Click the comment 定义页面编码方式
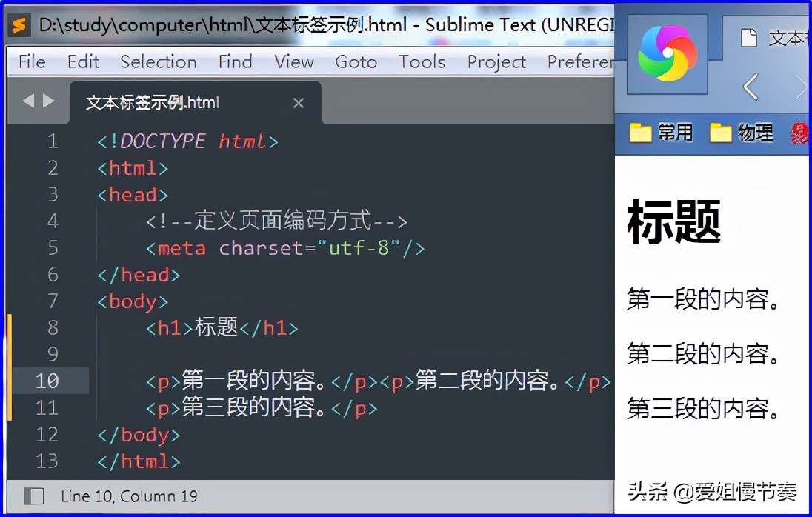The image size is (812, 517). 276,221
